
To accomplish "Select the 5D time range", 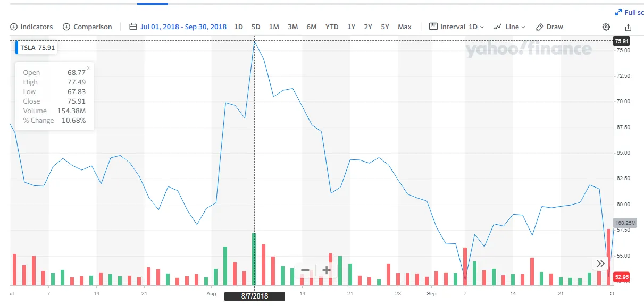I will [x=256, y=27].
